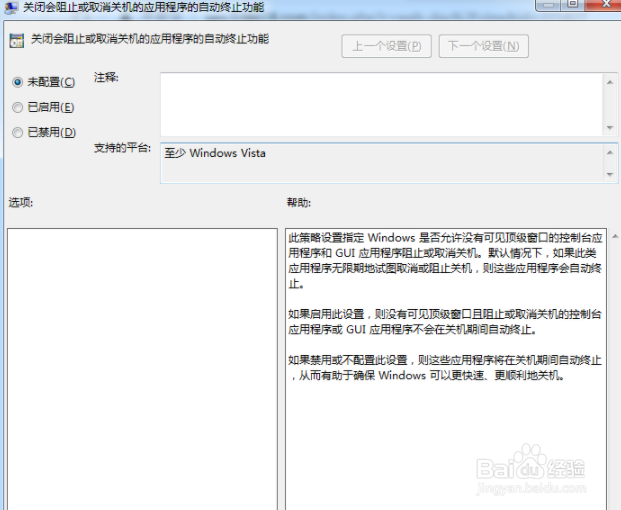621x510 pixels.
Task: Click the 帮助: label
Action: [x=299, y=203]
